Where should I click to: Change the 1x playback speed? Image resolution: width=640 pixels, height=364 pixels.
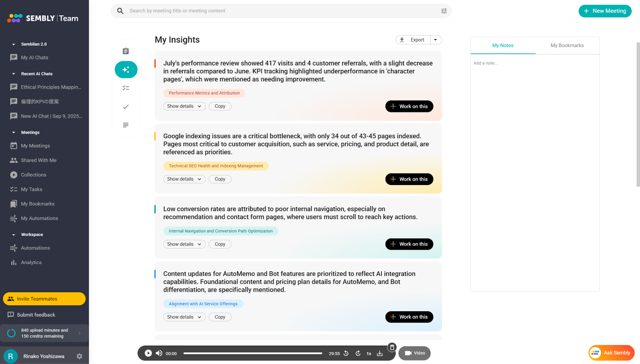pos(369,354)
